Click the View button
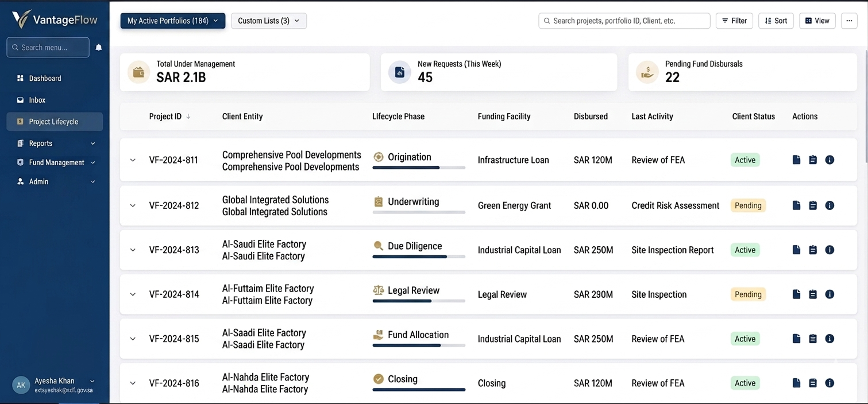 click(817, 21)
